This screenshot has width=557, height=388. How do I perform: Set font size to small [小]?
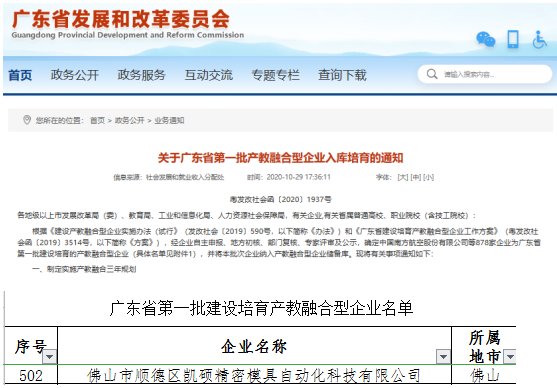[428, 177]
